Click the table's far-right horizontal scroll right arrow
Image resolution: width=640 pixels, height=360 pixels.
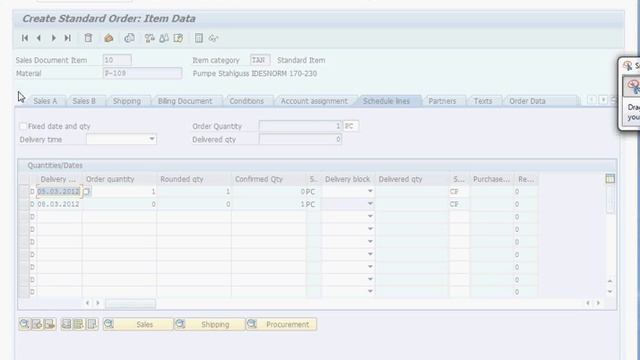click(598, 303)
